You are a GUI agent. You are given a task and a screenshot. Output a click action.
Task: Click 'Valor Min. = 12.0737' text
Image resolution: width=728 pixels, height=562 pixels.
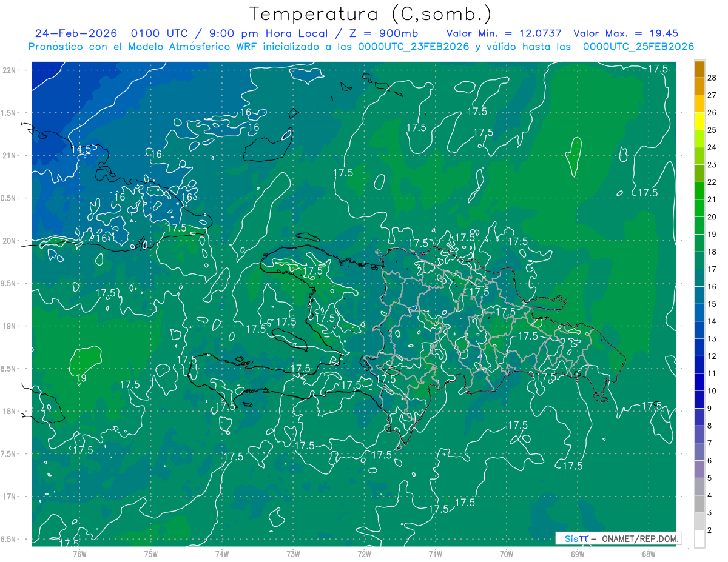click(504, 33)
